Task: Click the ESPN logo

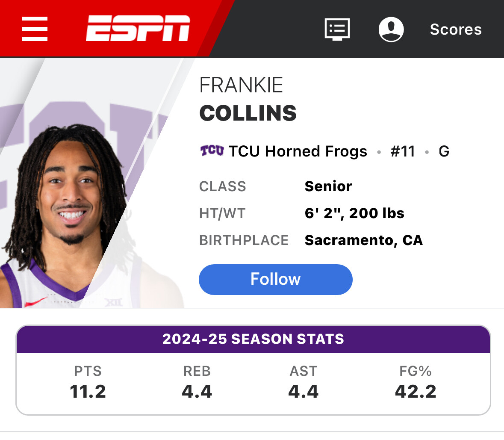Action: pos(138,29)
